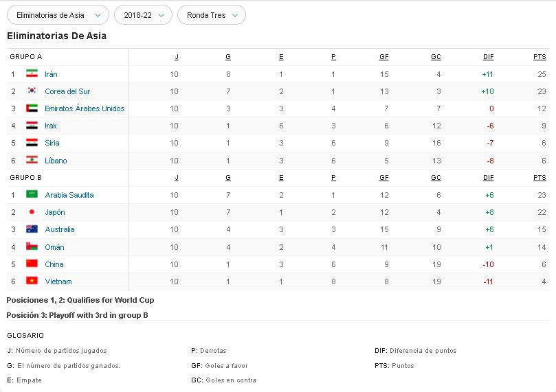This screenshot has height=392, width=556.
Task: Click the South Korea flag icon
Action: [32, 91]
